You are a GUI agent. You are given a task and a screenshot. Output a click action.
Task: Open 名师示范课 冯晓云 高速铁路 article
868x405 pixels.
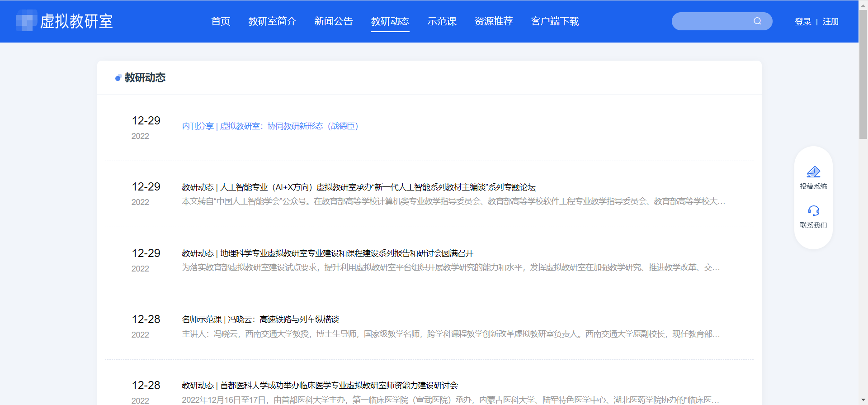260,319
